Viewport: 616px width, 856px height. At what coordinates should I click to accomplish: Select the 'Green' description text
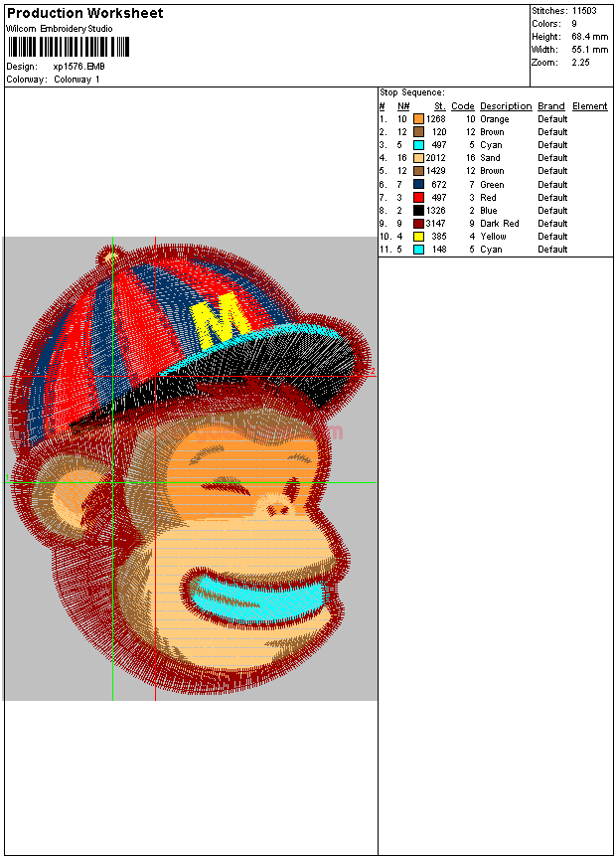pyautogui.click(x=492, y=185)
